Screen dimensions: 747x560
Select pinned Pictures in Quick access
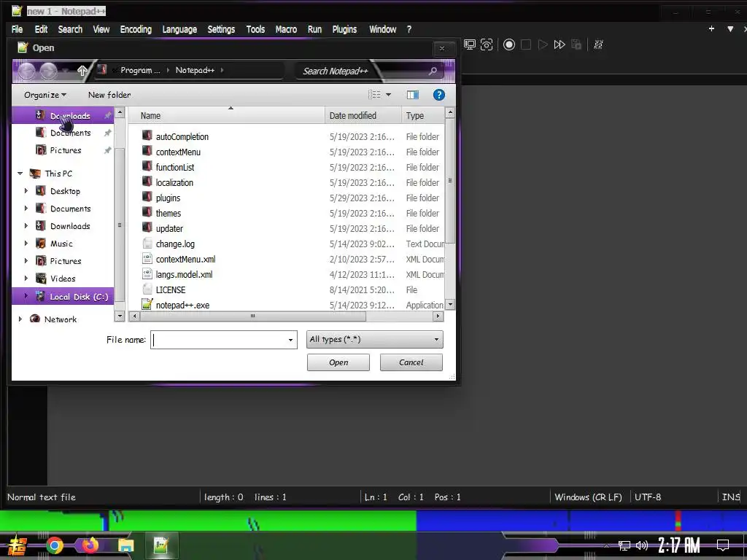coord(65,150)
